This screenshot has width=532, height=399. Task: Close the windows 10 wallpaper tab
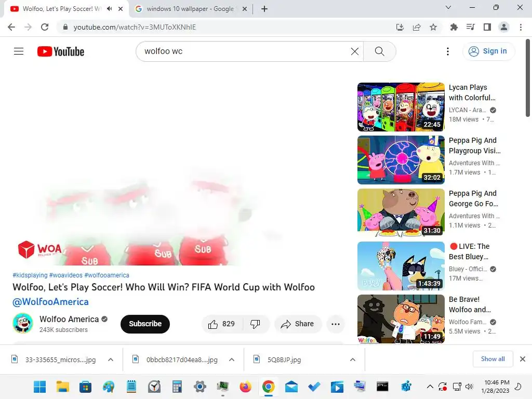[244, 9]
